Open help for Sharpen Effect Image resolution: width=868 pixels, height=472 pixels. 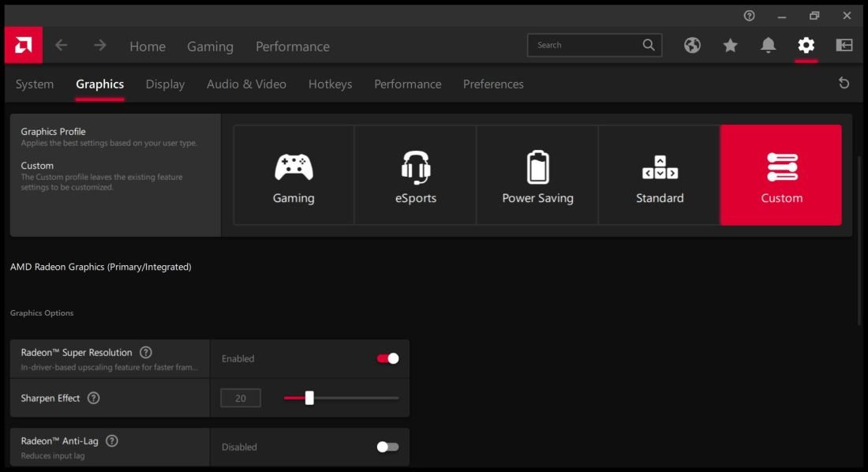(x=94, y=398)
